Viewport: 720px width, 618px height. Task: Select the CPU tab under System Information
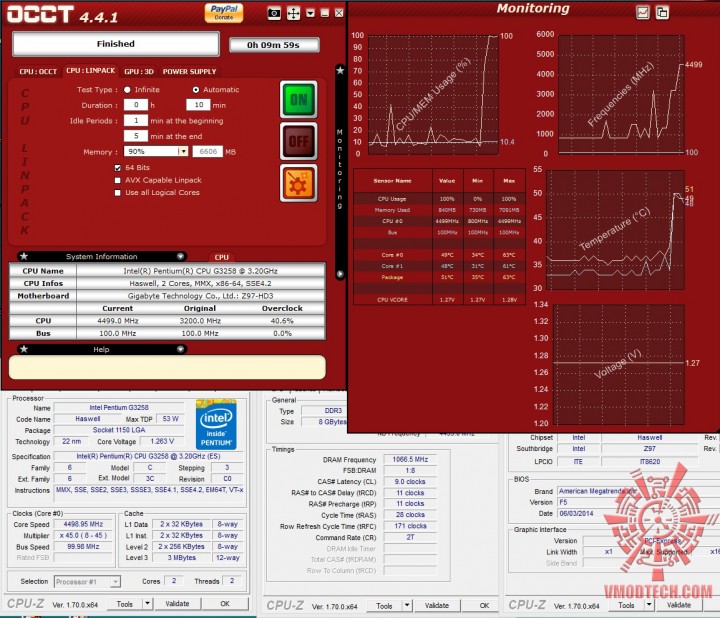221,257
